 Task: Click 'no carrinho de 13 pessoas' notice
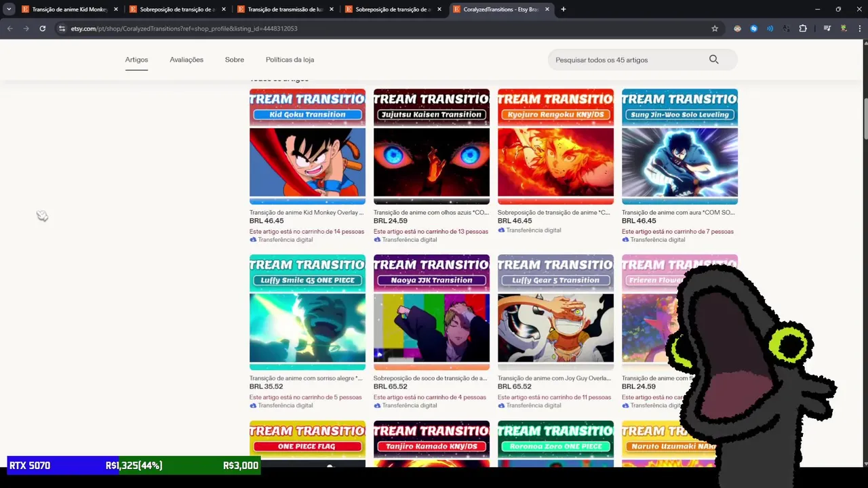(431, 231)
